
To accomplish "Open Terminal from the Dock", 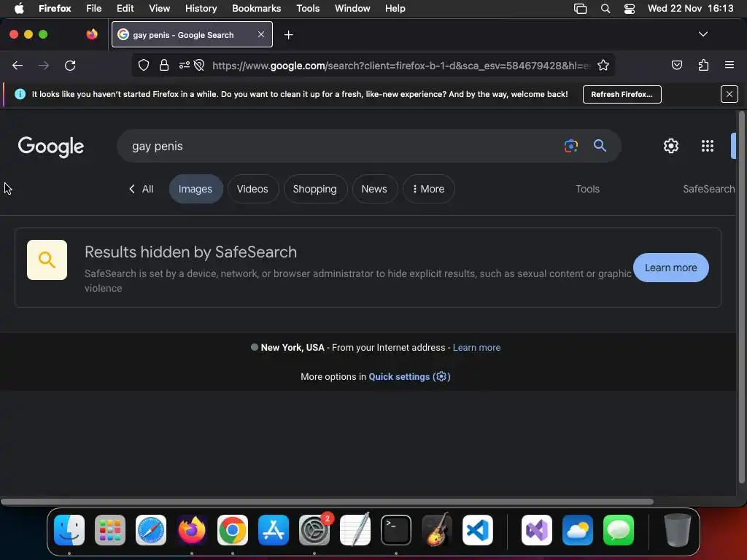I will 396,530.
